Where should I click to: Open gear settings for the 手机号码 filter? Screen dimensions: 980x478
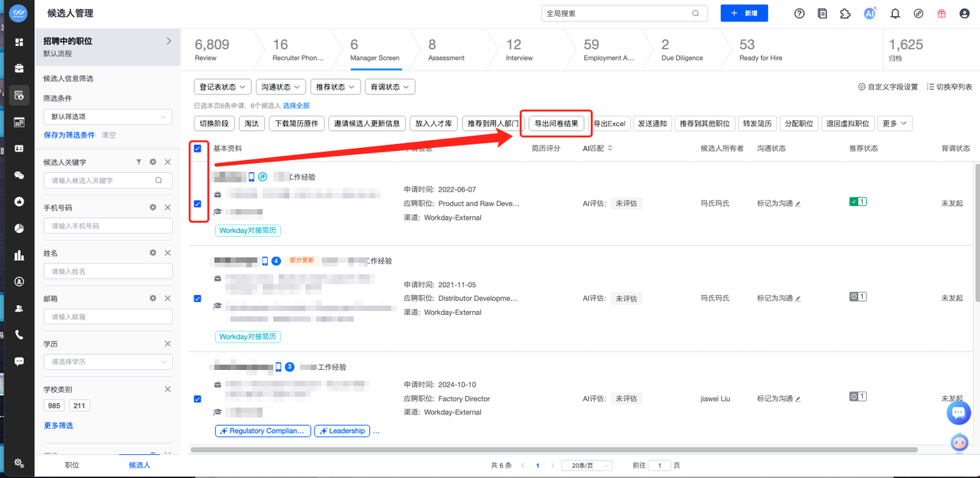[153, 208]
